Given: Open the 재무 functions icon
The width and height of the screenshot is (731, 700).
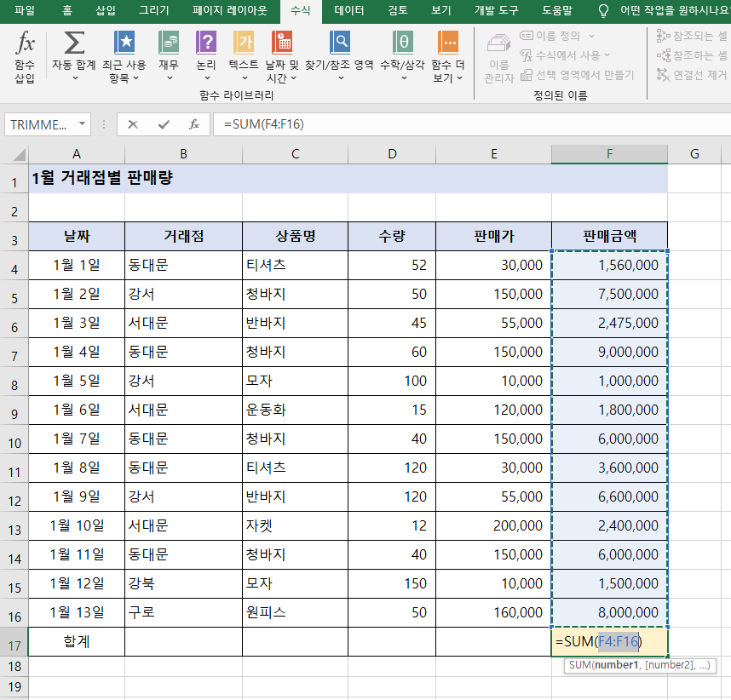Looking at the screenshot, I should pyautogui.click(x=169, y=43).
